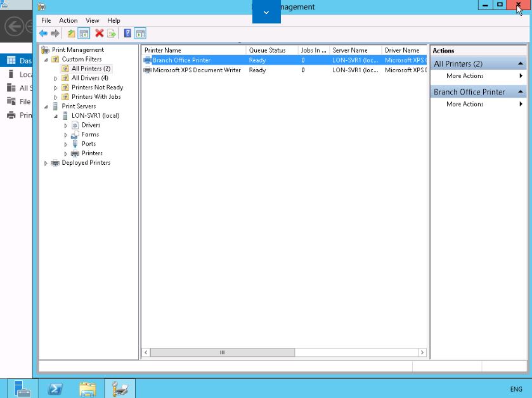Click the Deployed Printers icon
This screenshot has width=532, height=398.
pyautogui.click(x=55, y=163)
